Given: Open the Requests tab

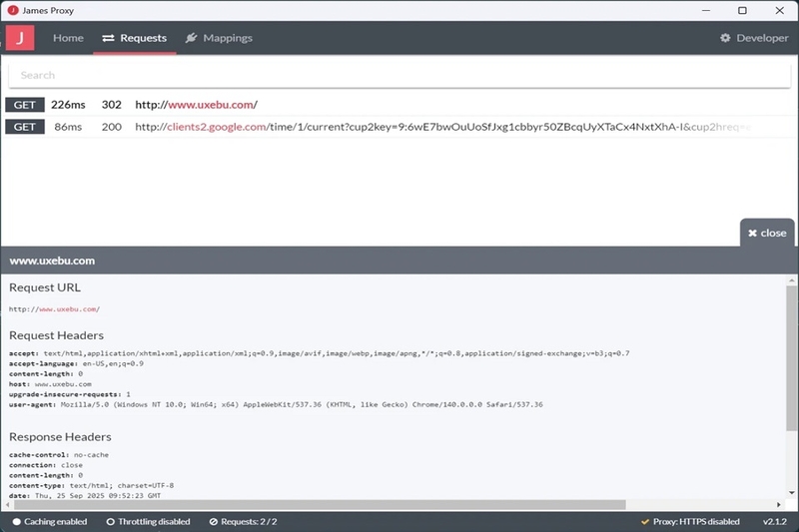Looking at the screenshot, I should (x=135, y=38).
